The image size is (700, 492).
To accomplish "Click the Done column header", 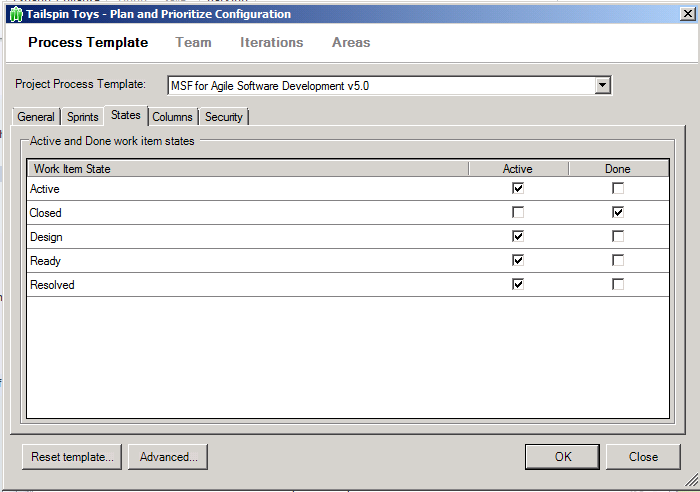I will coord(618,169).
